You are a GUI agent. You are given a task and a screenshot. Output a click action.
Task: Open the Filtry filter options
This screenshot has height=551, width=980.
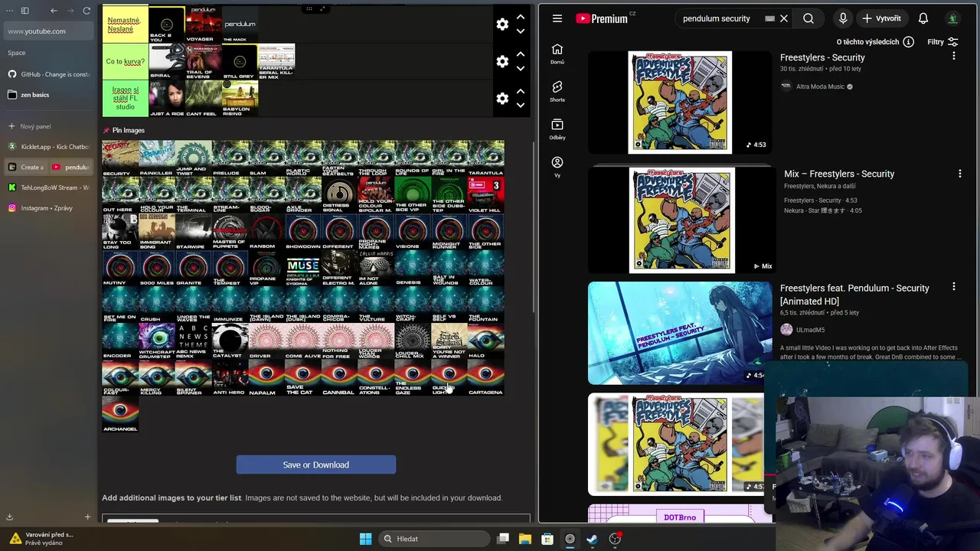942,42
